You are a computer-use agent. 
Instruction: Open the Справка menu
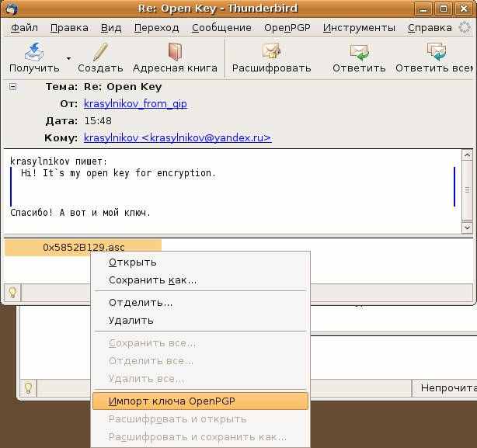(430, 28)
